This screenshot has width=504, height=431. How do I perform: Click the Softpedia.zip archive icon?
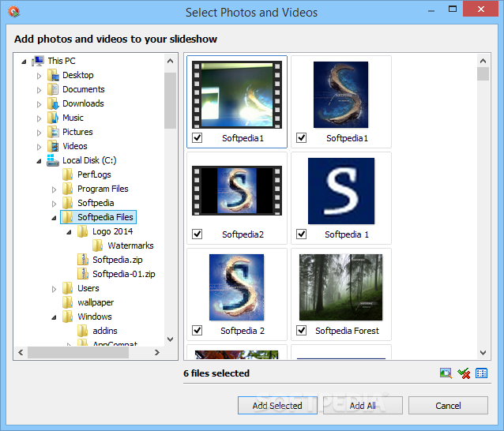[x=83, y=260]
